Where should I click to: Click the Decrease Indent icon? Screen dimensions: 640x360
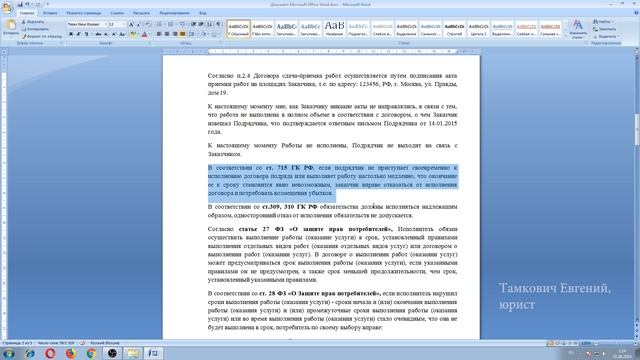[x=193, y=24]
